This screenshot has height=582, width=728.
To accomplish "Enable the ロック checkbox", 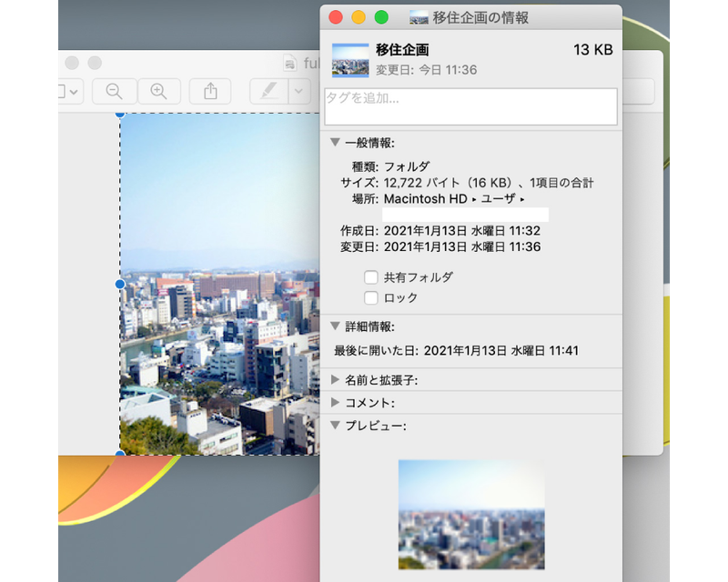I will [x=371, y=297].
